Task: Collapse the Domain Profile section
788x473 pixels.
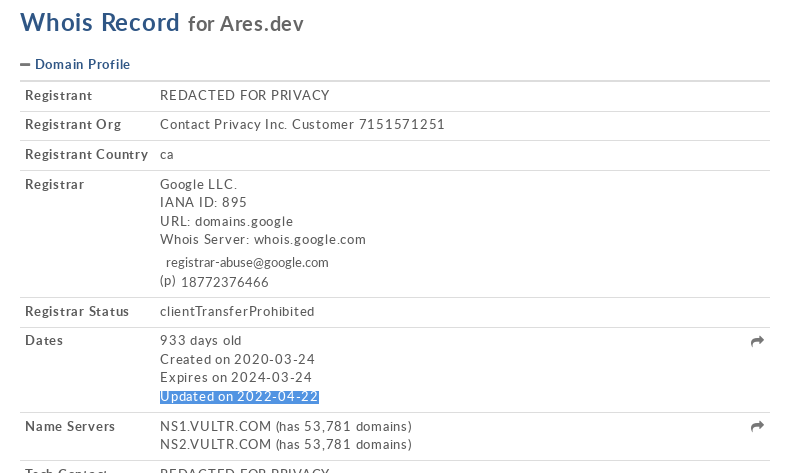Action: (x=25, y=65)
